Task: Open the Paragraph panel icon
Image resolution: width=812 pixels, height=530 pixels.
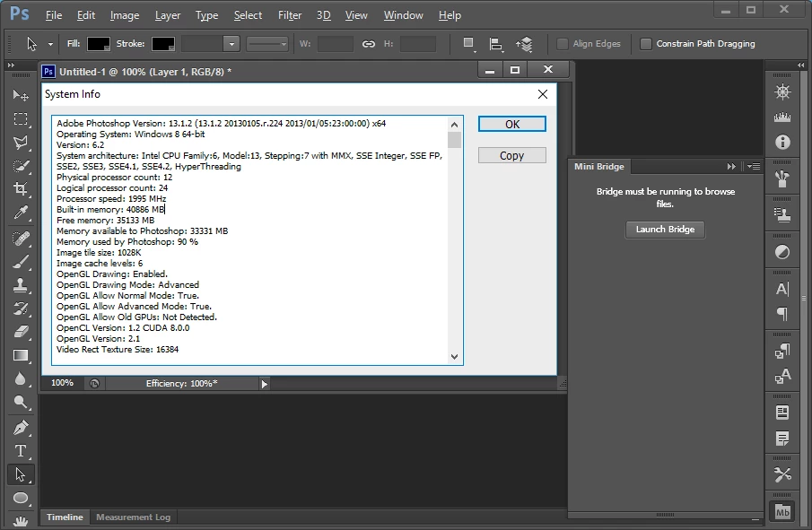Action: click(782, 314)
